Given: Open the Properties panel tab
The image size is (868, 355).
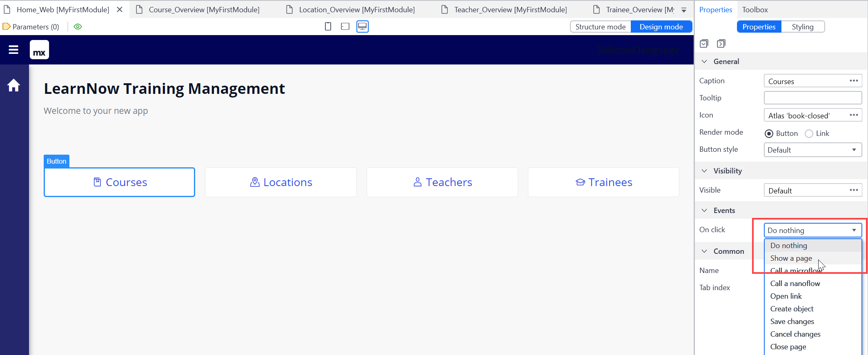Looking at the screenshot, I should point(716,9).
